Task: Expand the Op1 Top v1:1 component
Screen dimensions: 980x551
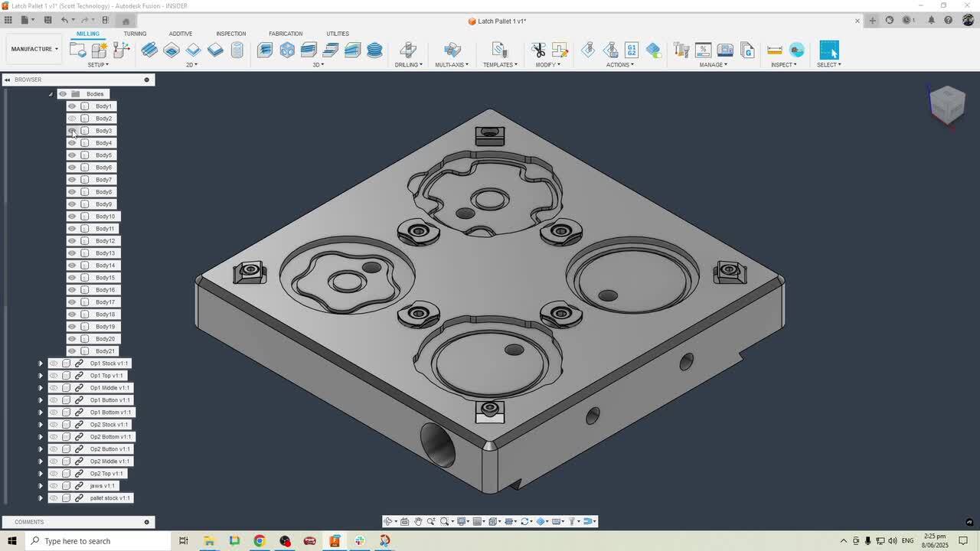Action: pos(41,376)
